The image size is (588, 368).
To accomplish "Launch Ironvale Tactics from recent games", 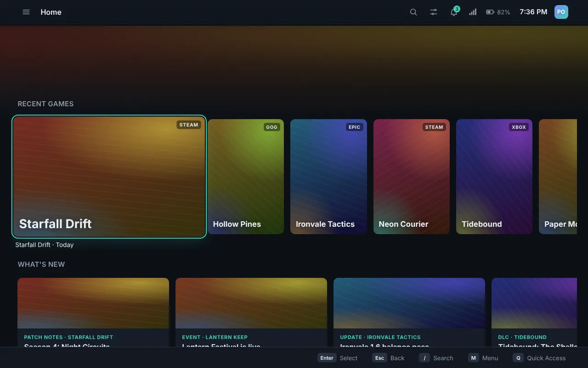I will pos(328,177).
